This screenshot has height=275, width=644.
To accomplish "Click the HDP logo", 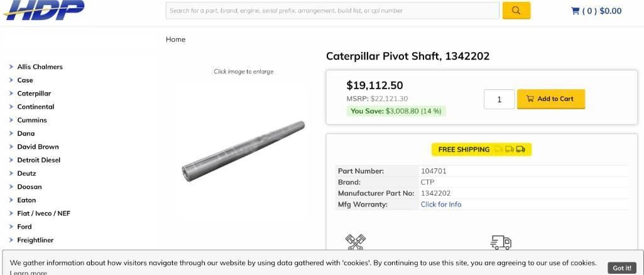I will tap(43, 9).
